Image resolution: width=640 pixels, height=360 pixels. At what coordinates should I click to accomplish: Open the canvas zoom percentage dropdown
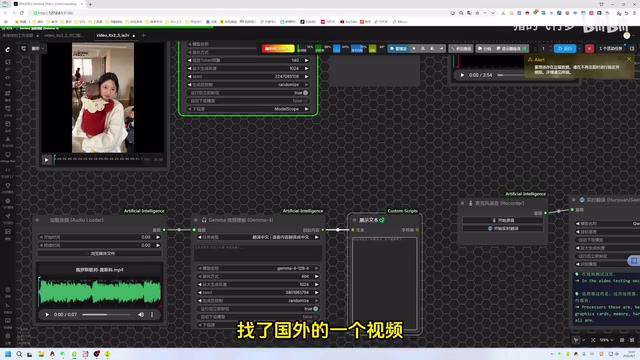coord(607,340)
